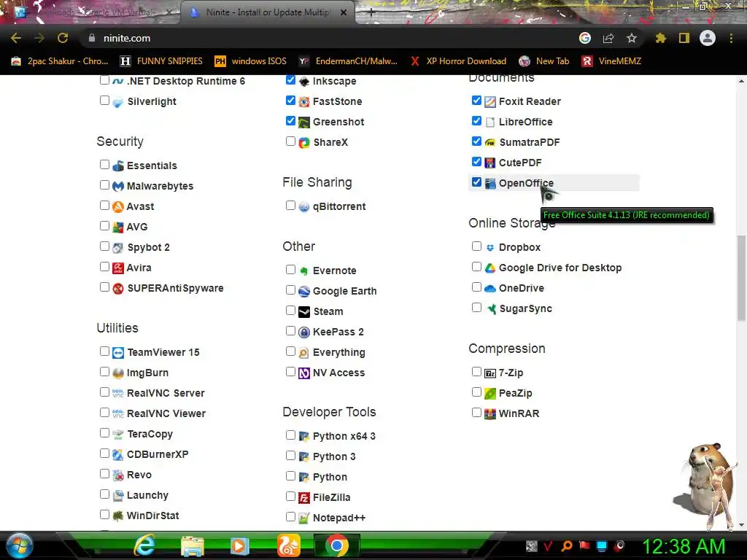The height and width of the screenshot is (560, 747).
Task: Select the PeaZip label
Action: click(x=516, y=393)
